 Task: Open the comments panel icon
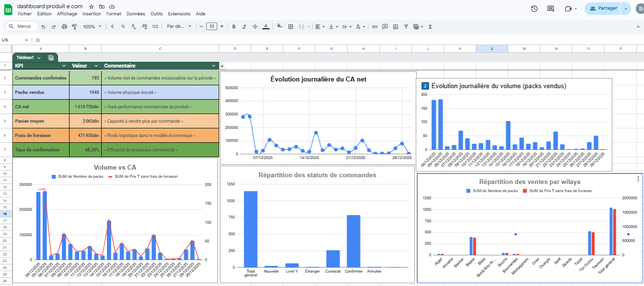click(x=550, y=9)
